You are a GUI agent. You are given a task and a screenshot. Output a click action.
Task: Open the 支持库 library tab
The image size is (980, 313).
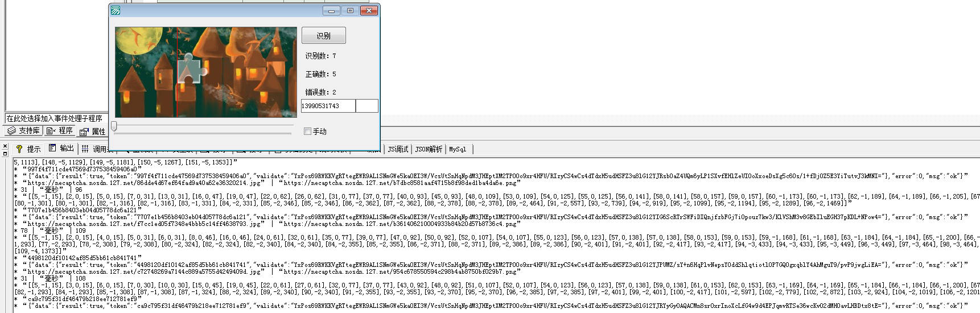[23, 131]
